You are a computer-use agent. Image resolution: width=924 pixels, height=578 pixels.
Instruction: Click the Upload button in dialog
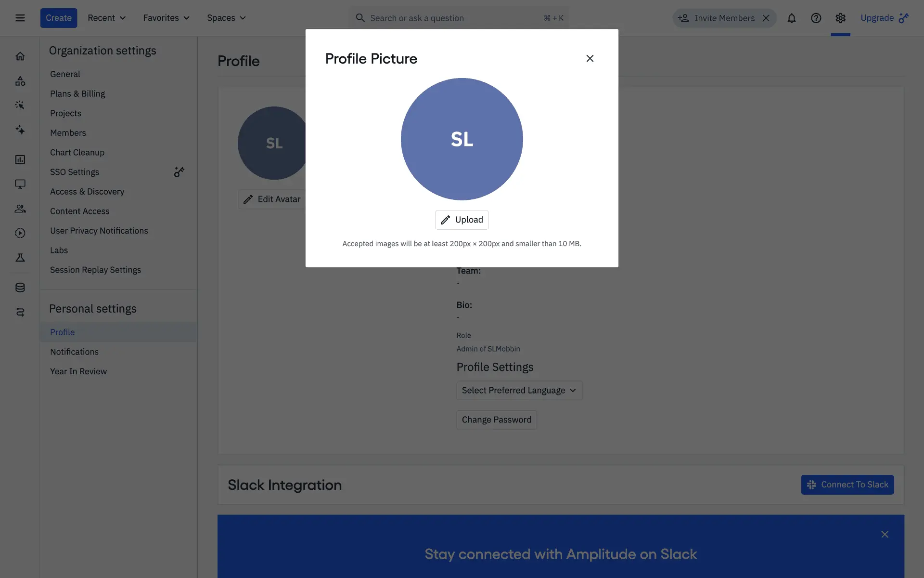point(462,220)
